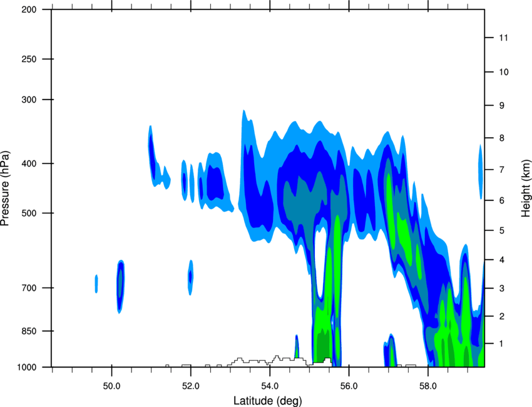
Task: Click the 700 pressure tick label
Action: coord(29,288)
